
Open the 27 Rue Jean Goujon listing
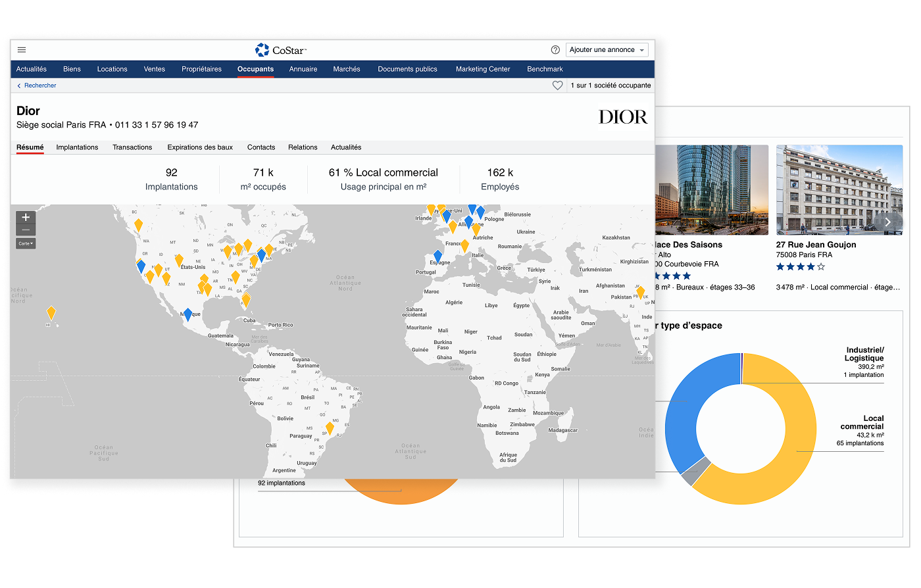pos(816,245)
